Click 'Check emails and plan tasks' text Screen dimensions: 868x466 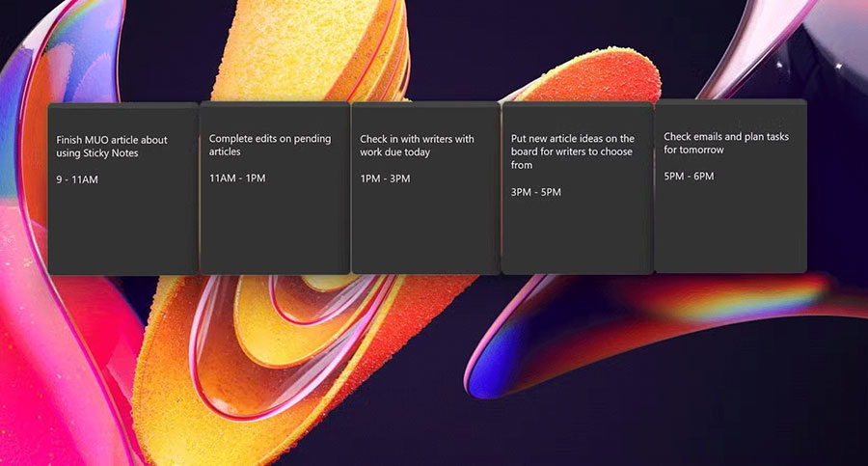click(x=725, y=144)
